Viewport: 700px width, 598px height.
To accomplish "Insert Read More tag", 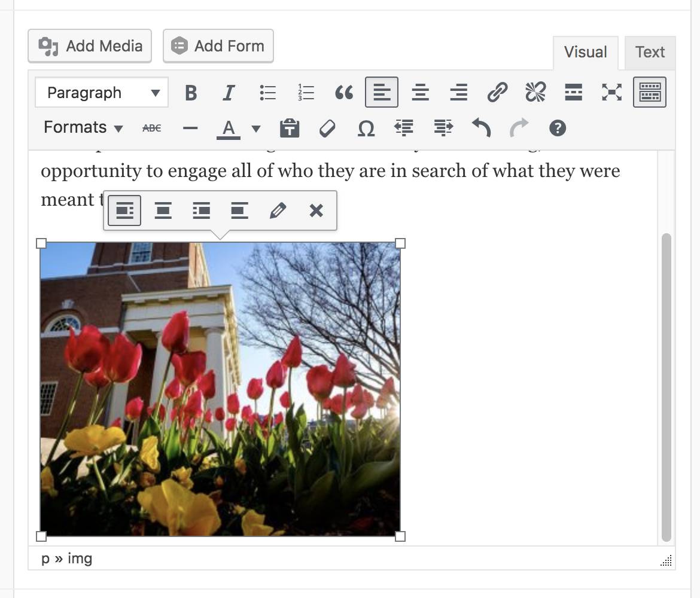I will pos(573,92).
